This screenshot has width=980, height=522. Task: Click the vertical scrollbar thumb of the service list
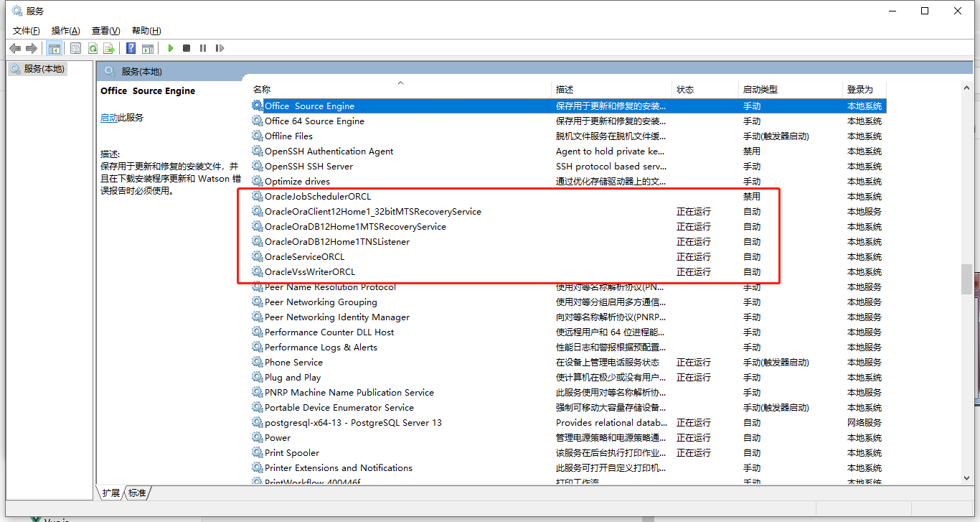pos(966,279)
